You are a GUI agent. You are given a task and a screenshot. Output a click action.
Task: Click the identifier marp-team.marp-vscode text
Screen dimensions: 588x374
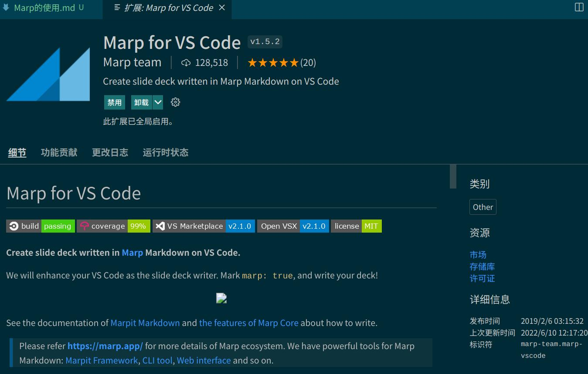[551, 350]
